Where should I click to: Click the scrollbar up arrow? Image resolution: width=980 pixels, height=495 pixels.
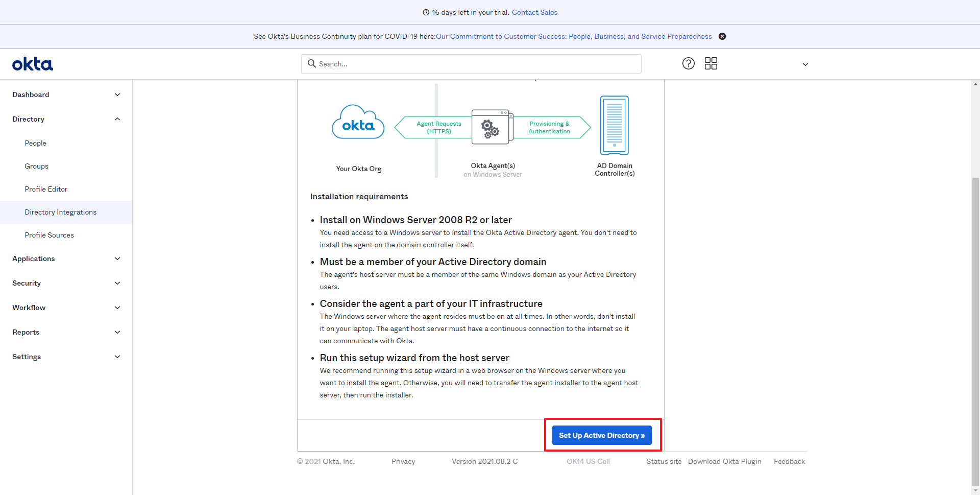[x=976, y=84]
